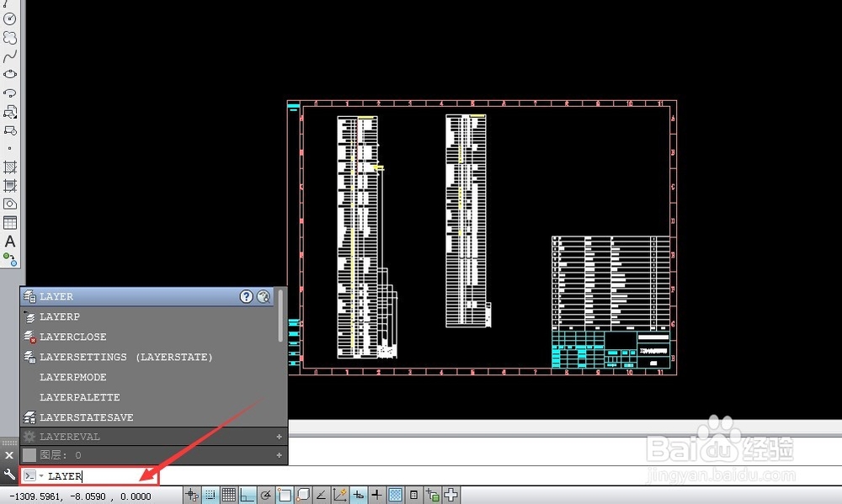Open the recent commands dropdown arrow
Viewport: 842px width, 504px height.
pos(41,475)
